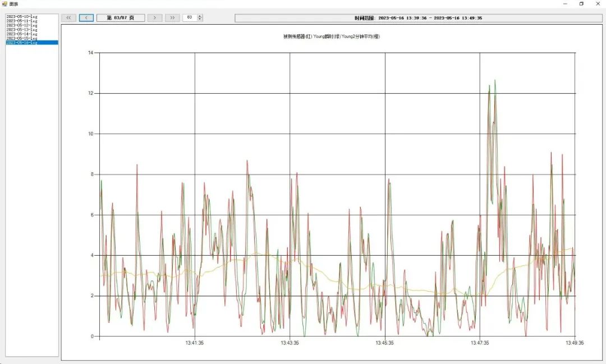The height and width of the screenshot is (364, 606).
Task: Choose the 2023-05-13-log entry
Action: pos(22,30)
